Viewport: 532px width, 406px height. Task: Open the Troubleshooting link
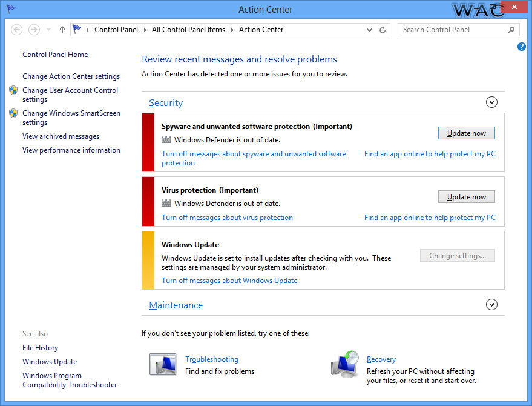point(212,359)
